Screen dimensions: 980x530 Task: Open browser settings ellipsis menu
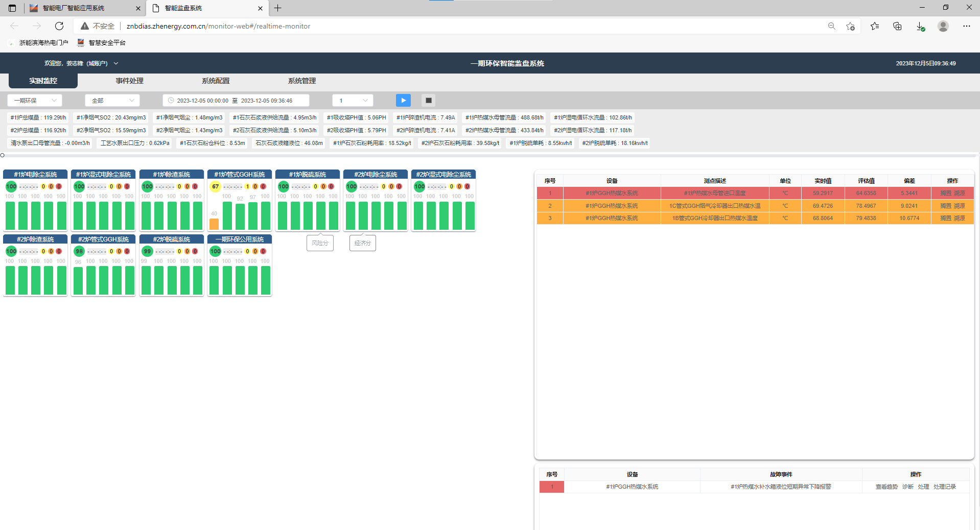[x=966, y=26]
